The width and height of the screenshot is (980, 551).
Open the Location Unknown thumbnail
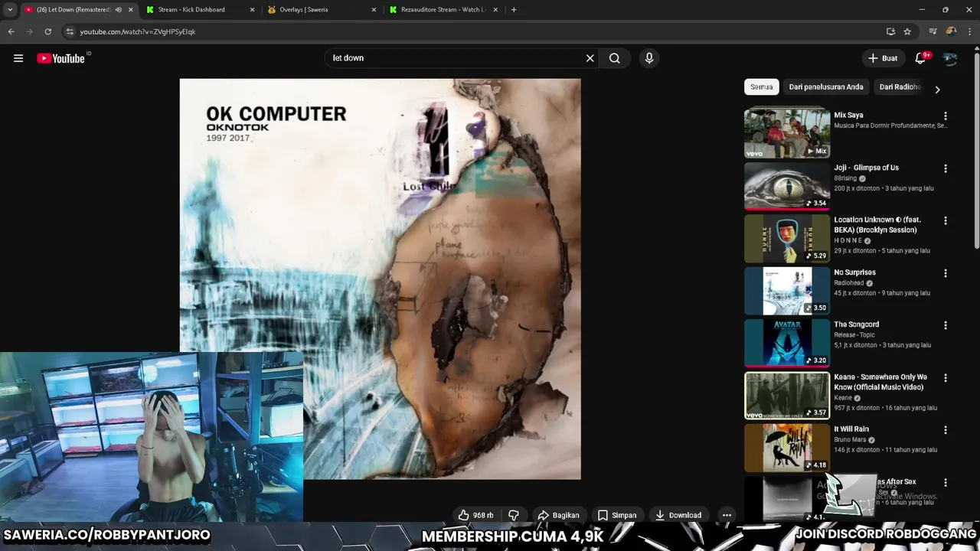pos(787,238)
